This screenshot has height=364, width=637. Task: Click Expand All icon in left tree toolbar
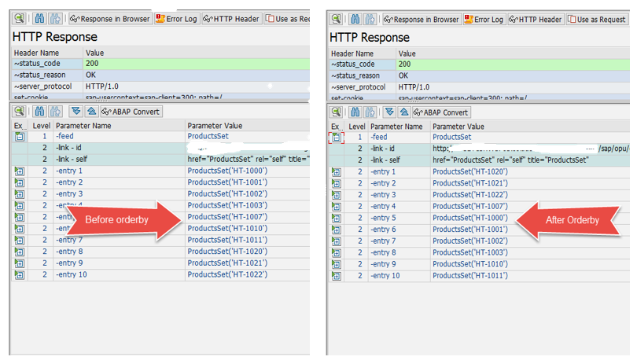click(x=75, y=112)
